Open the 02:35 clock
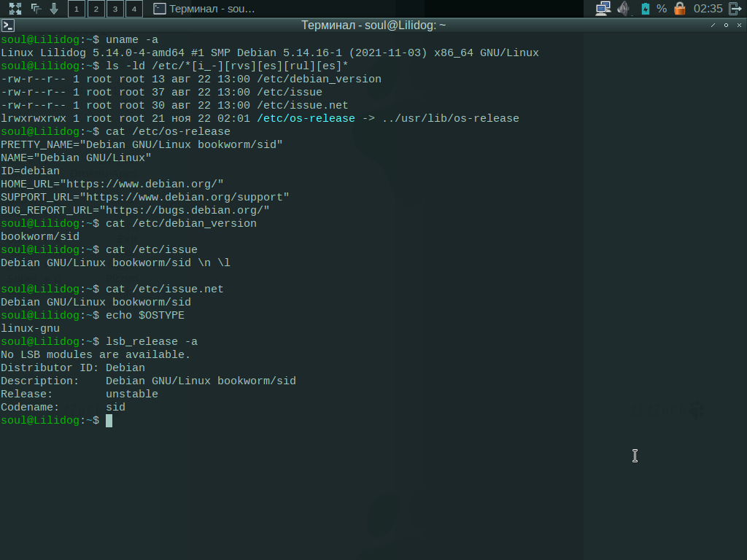The image size is (747, 560). click(x=708, y=9)
